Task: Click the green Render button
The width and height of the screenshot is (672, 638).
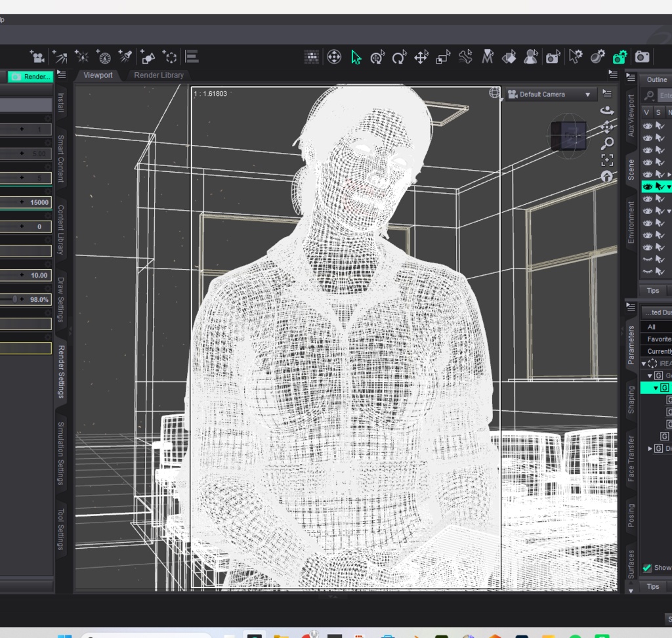Action: point(31,76)
